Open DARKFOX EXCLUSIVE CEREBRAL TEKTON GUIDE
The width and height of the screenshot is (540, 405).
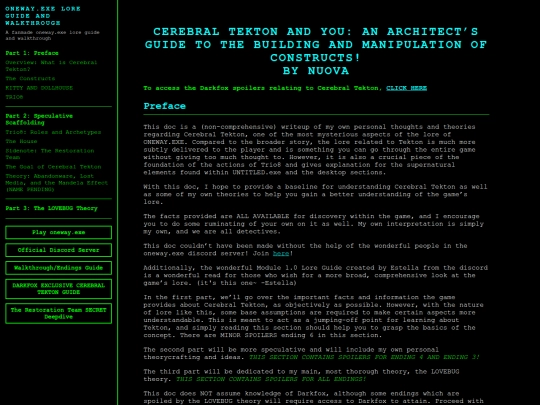[x=59, y=289]
